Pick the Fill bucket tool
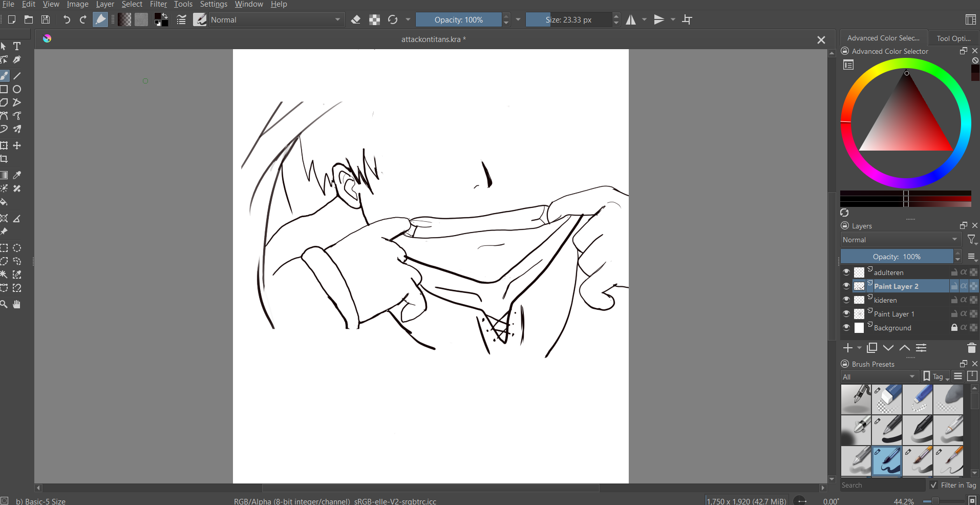980x505 pixels. [4, 202]
